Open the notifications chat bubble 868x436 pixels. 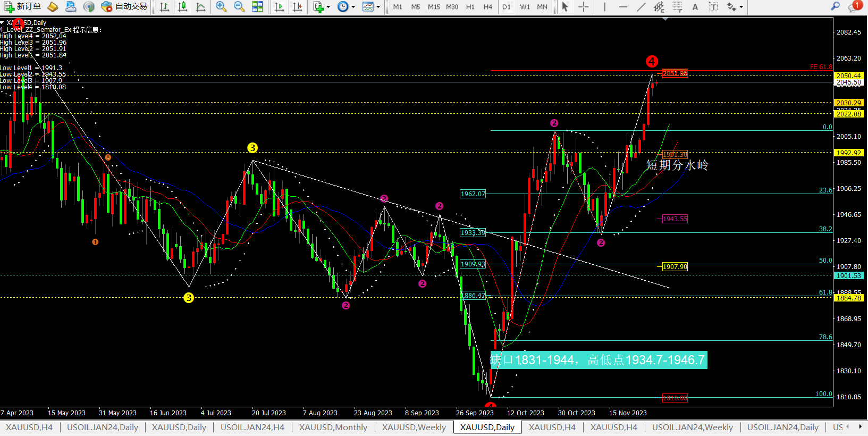click(855, 6)
